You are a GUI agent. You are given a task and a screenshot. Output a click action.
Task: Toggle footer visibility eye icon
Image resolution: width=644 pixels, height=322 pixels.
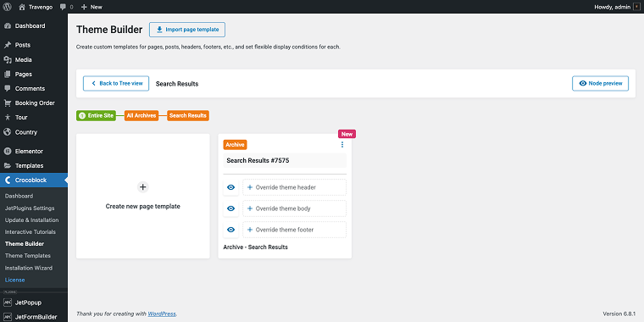click(x=230, y=230)
